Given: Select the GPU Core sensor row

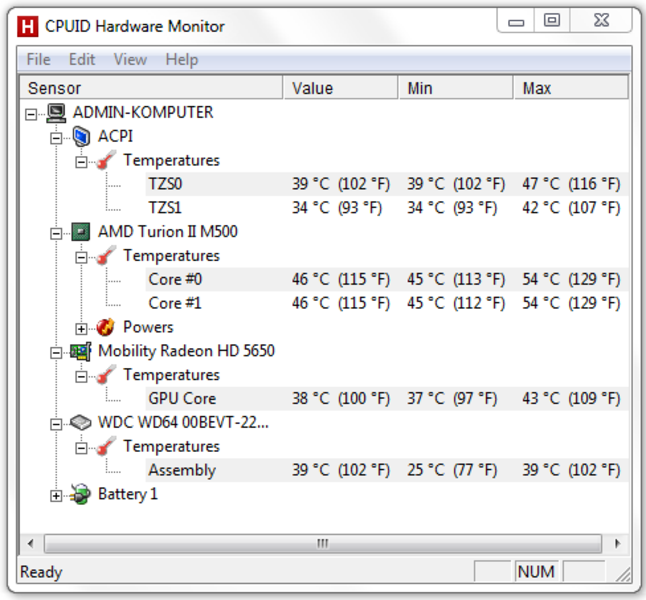Looking at the screenshot, I should click(x=386, y=398).
